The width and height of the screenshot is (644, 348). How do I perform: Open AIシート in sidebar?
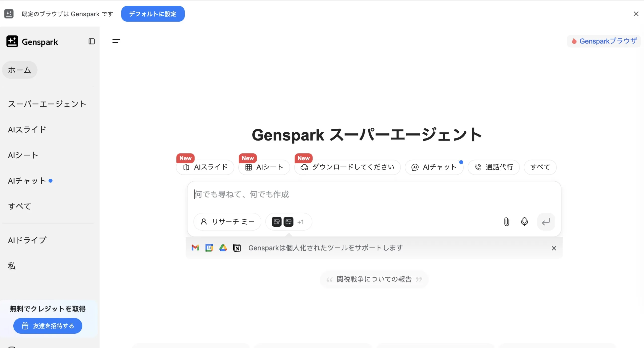(x=23, y=155)
